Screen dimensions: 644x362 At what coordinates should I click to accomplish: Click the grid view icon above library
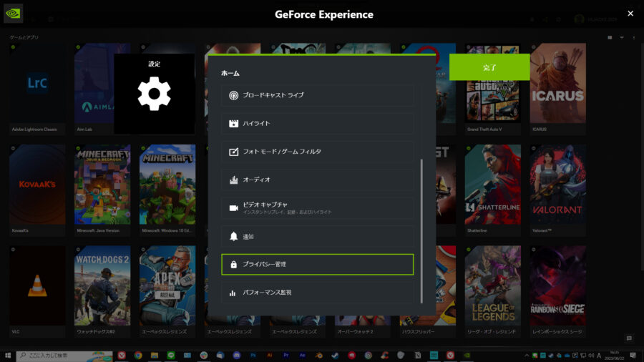[x=610, y=37]
